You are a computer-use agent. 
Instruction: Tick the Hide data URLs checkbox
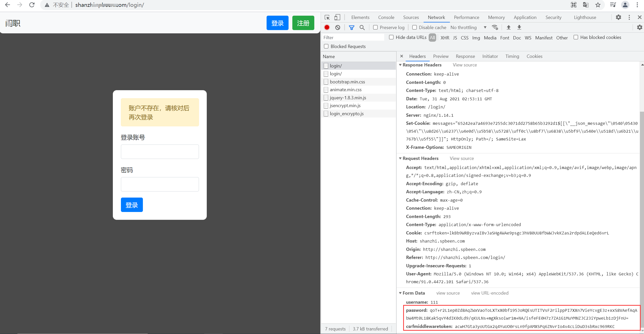pyautogui.click(x=391, y=37)
